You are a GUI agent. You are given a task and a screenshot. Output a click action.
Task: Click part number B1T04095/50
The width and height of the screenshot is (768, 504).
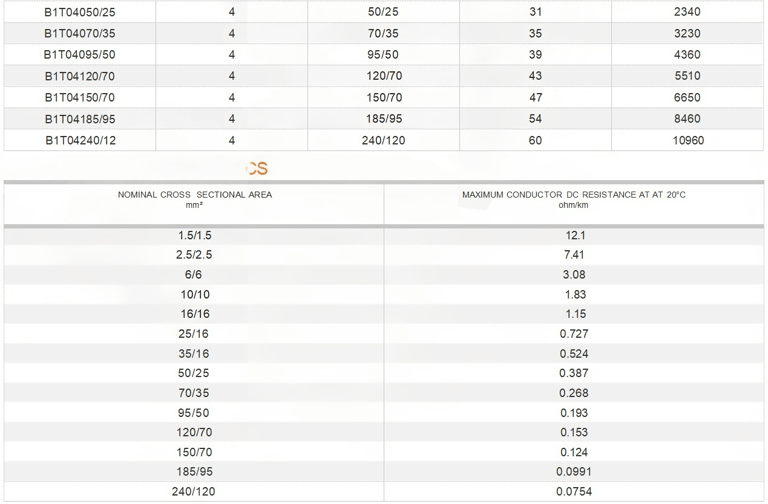point(80,55)
